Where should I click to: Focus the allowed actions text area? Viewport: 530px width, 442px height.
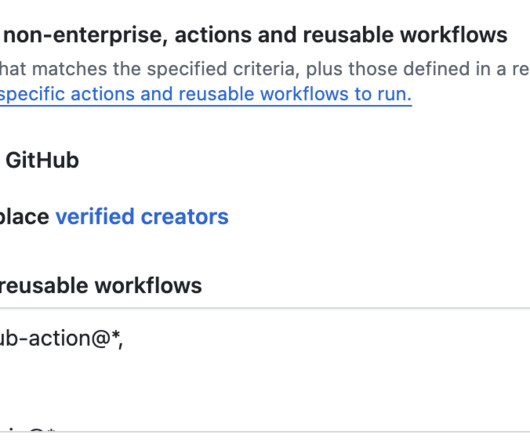265,370
